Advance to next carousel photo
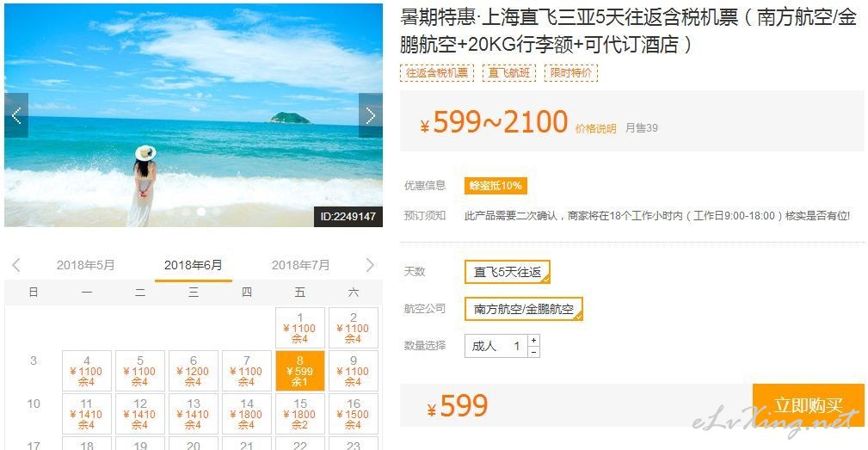 (x=370, y=115)
